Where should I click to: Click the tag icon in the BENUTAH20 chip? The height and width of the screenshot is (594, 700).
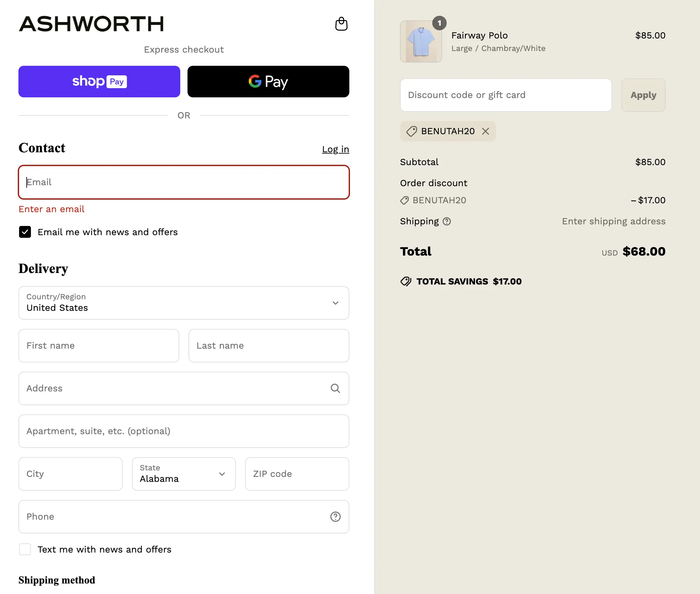(411, 131)
